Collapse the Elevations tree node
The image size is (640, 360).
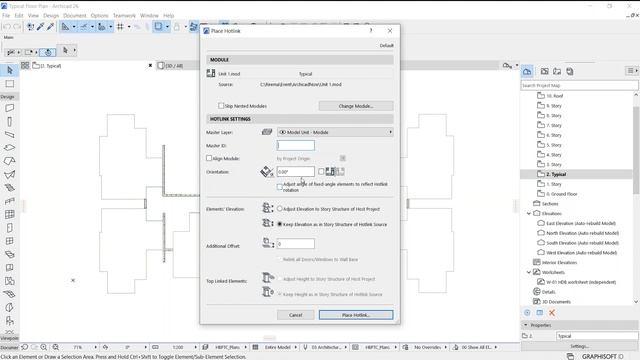pos(529,213)
